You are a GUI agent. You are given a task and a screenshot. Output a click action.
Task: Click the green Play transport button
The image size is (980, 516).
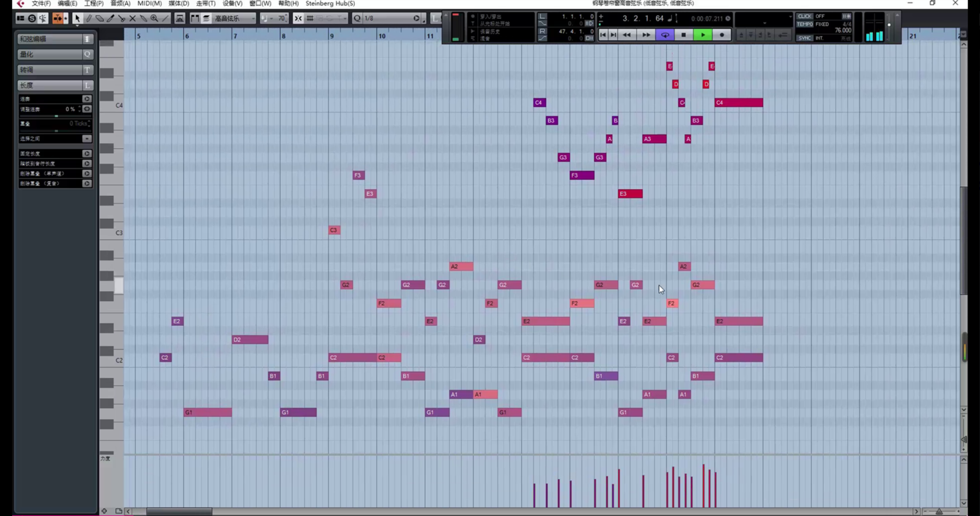pyautogui.click(x=703, y=35)
